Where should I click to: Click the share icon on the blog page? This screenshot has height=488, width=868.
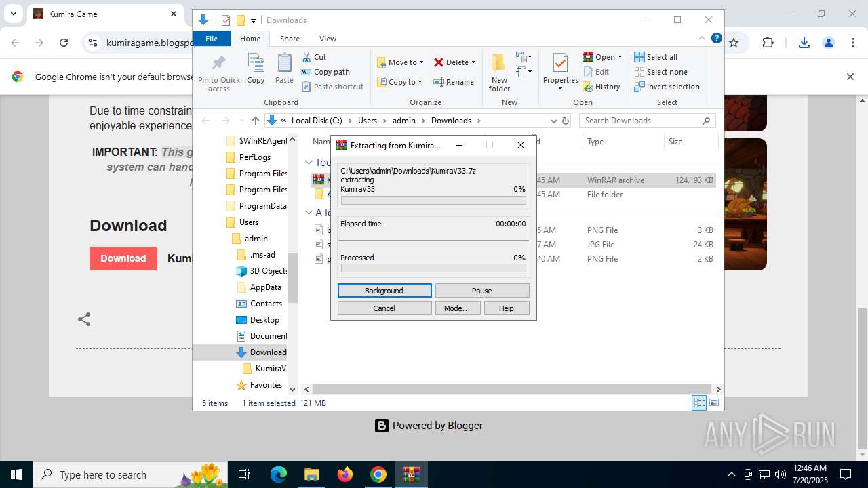[x=84, y=319]
